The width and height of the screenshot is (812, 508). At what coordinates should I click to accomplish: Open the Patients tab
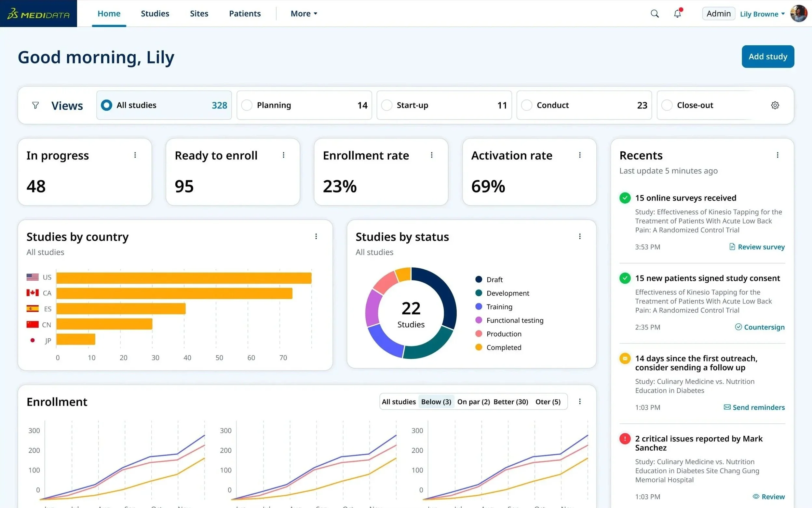pyautogui.click(x=245, y=14)
